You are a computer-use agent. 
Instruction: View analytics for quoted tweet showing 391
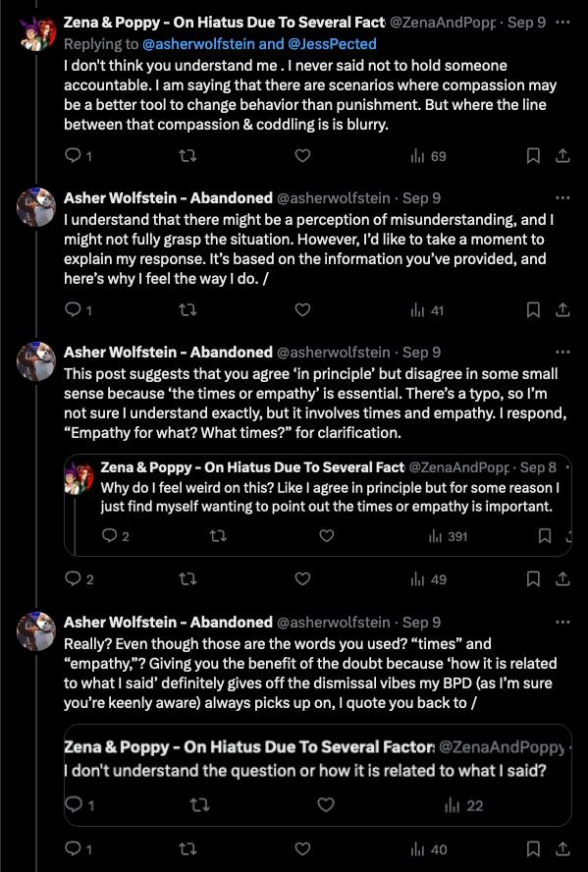pos(448,537)
